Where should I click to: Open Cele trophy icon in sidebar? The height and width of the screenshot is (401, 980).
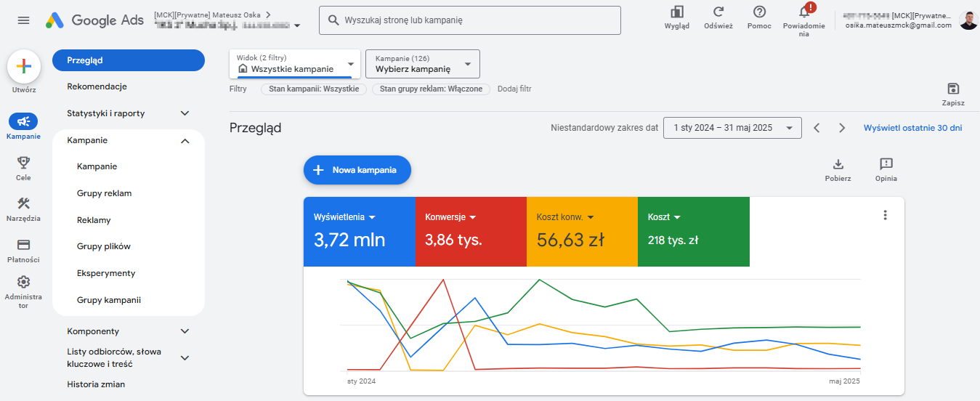coord(23,162)
